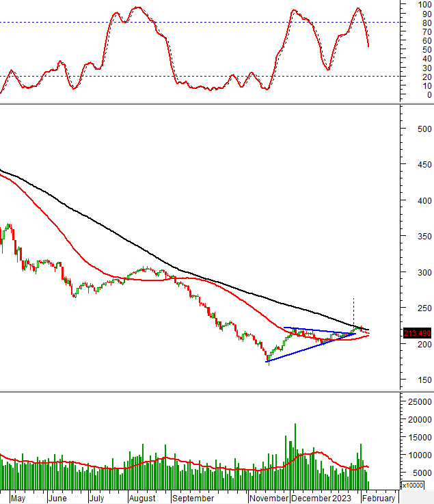434x504 pixels.
Task: Select the November month label on time axis
Action: click(x=269, y=499)
